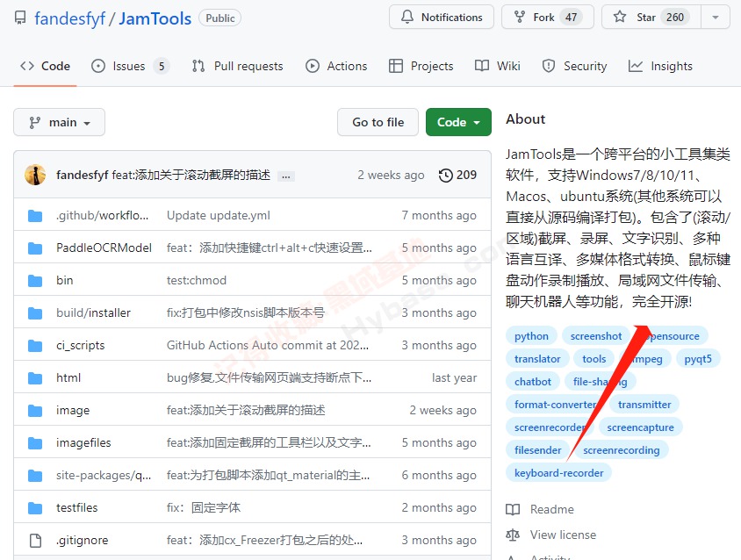Open the View license link
741x560 pixels.
point(551,535)
